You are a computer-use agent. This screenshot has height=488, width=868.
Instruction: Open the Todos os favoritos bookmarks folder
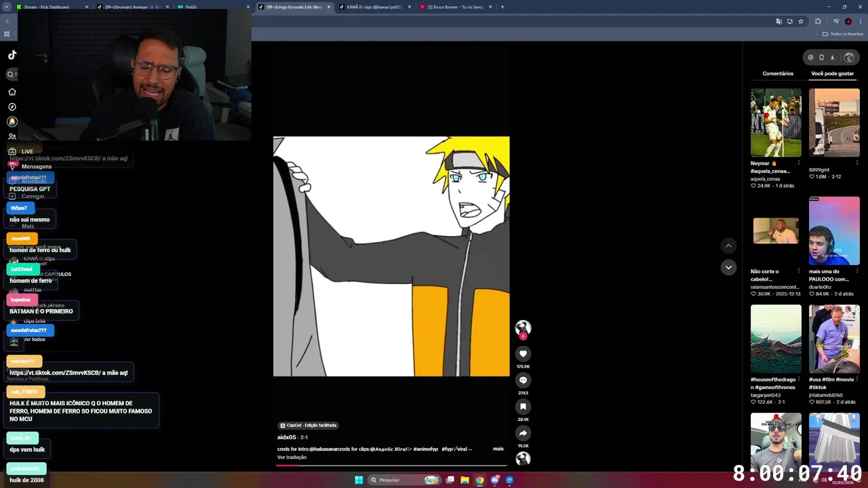point(843,34)
